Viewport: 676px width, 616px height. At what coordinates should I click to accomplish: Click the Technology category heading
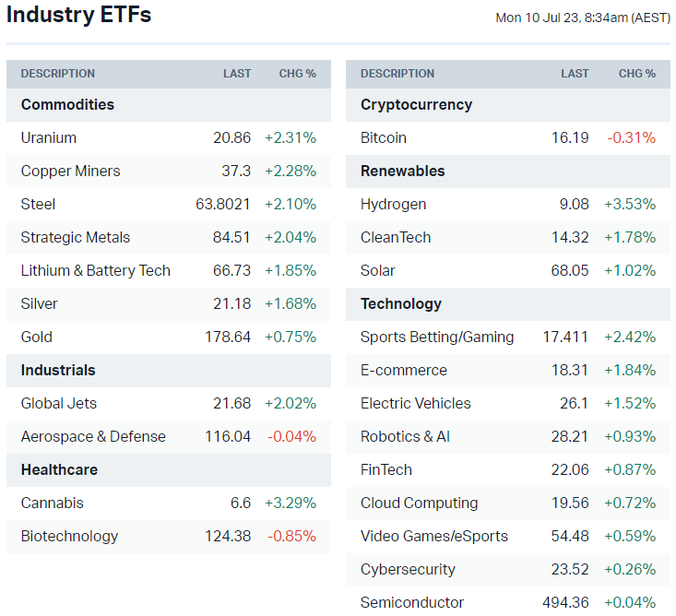click(x=401, y=304)
